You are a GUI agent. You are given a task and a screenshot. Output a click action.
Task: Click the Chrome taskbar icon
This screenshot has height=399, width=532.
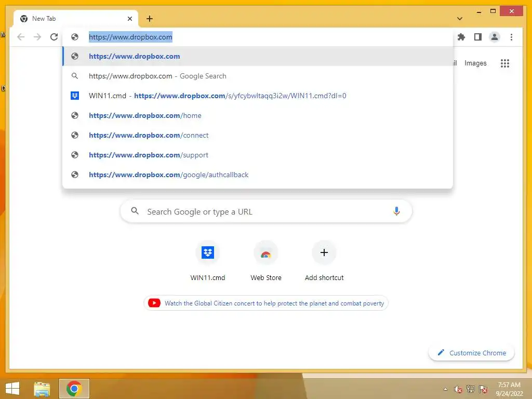coord(74,389)
